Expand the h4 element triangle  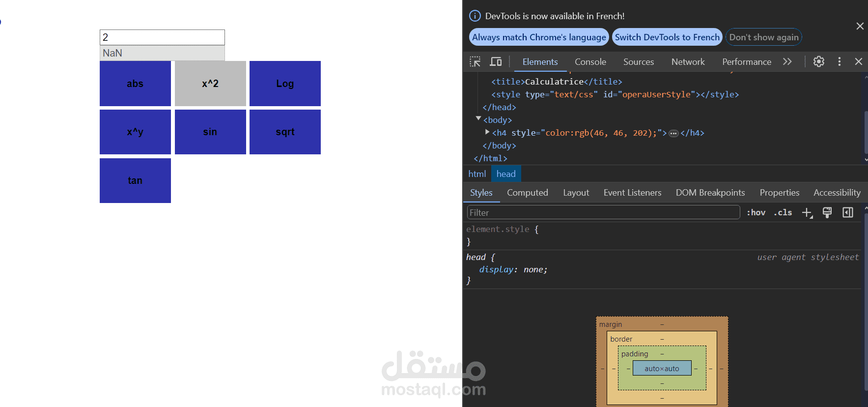tap(487, 132)
